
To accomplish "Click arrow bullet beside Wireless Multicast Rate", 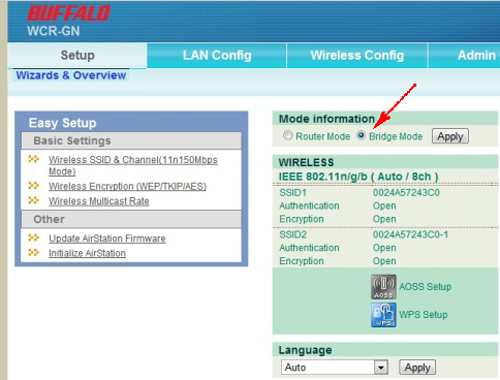I will click(x=33, y=200).
